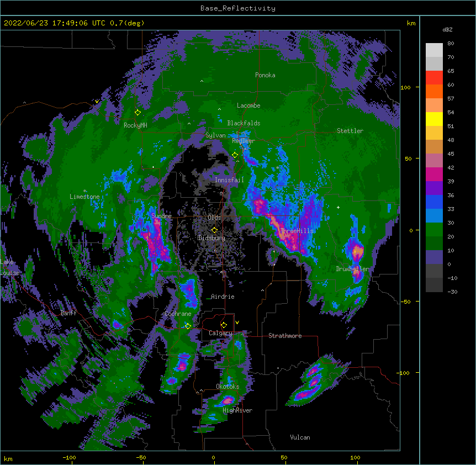Click the Base_Reflectivity title

(x=238, y=8)
